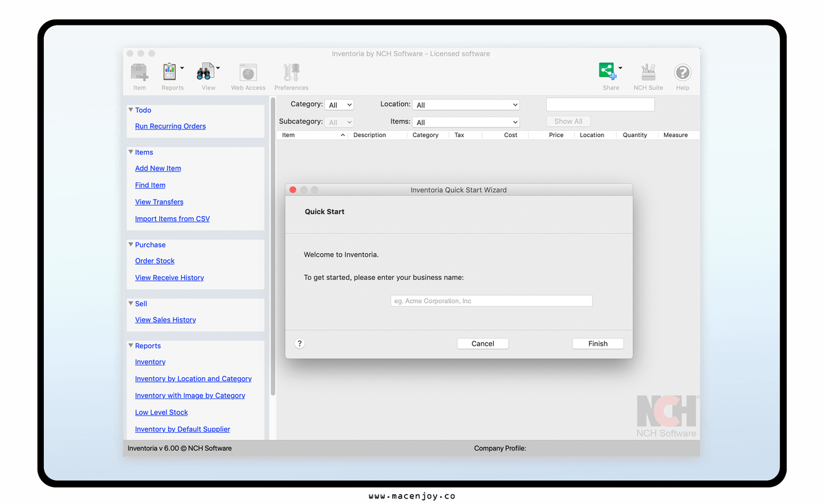This screenshot has height=504, width=823.
Task: Open Inventory with Image by Category report
Action: pos(190,396)
